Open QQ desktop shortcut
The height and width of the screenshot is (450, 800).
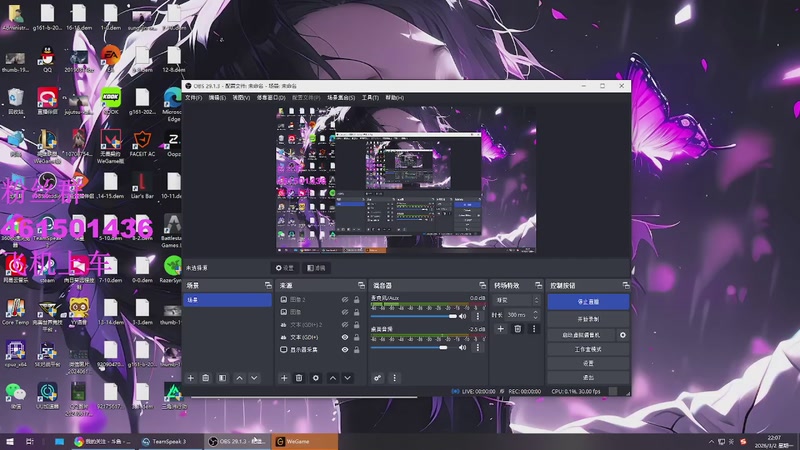(47, 59)
